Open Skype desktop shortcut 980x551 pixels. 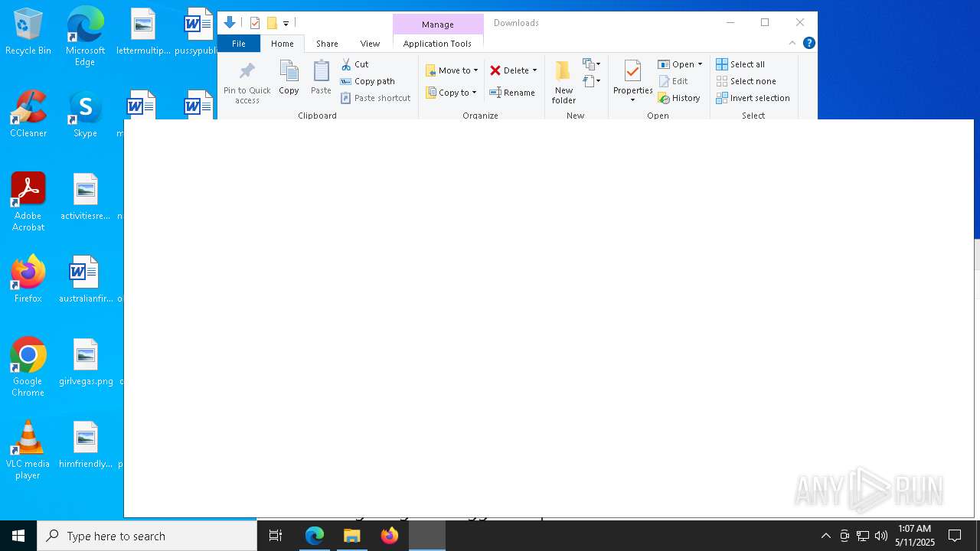(x=85, y=114)
